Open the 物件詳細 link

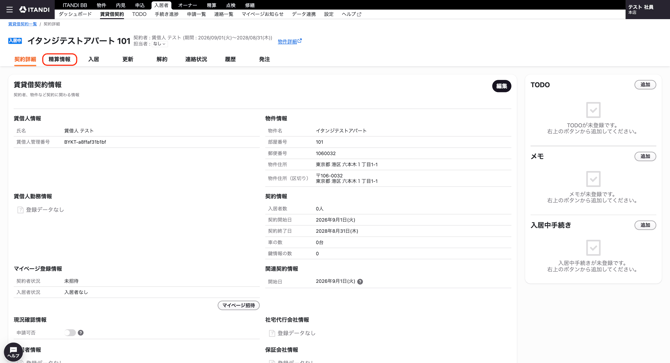tap(290, 41)
